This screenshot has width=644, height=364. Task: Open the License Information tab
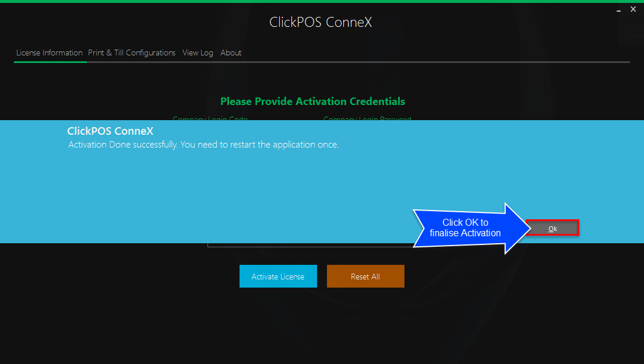click(x=50, y=52)
